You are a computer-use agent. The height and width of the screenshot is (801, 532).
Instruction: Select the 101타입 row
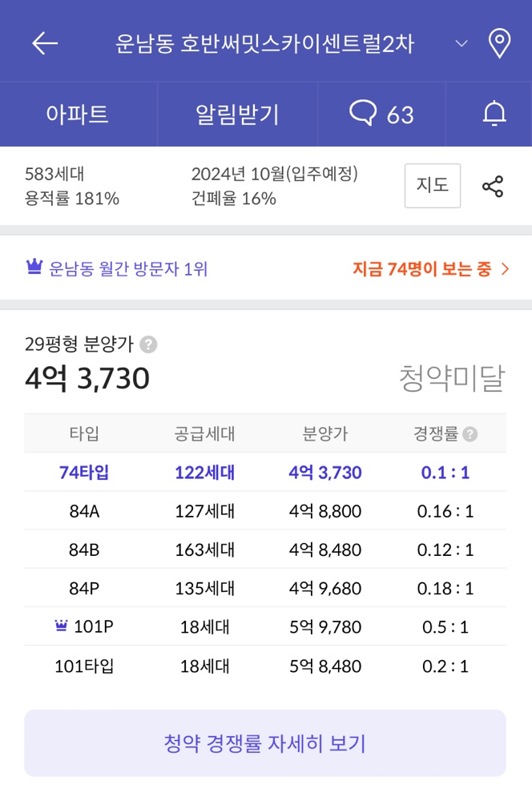click(x=265, y=666)
